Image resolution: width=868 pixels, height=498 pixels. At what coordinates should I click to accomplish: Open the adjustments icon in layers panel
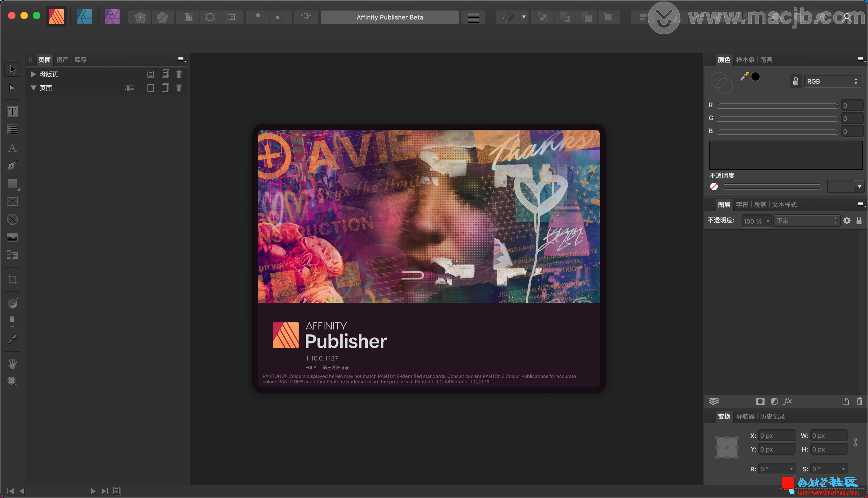pyautogui.click(x=774, y=401)
